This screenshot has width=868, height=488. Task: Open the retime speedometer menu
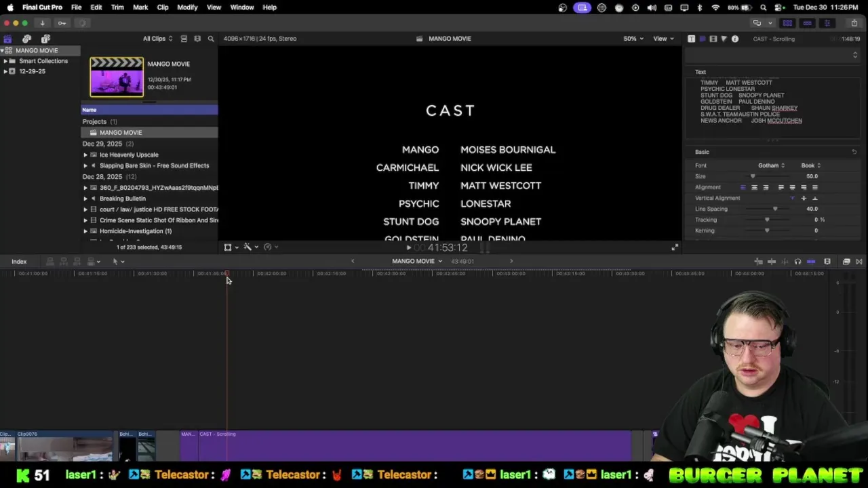[x=270, y=247]
